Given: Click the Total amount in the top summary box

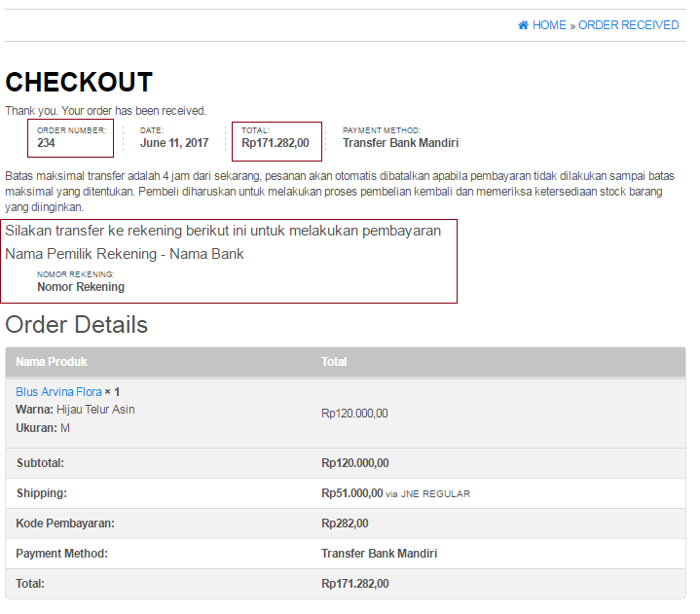Looking at the screenshot, I should coord(275,143).
